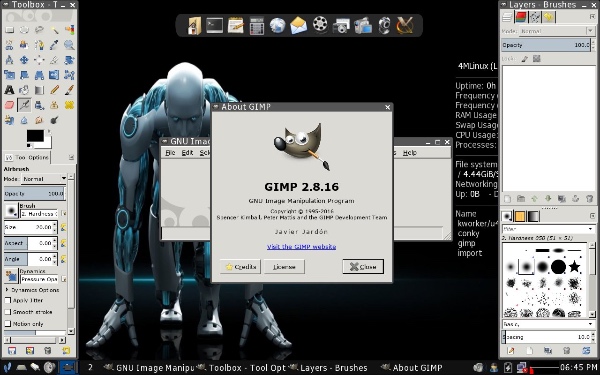Choose the Zoom magnifier tool
Screen dimensions: 600x375
69,45
